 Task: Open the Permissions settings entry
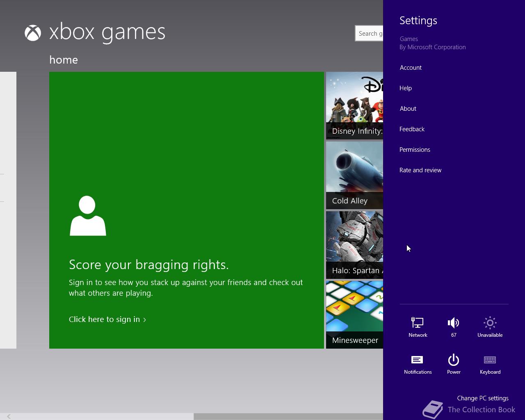[415, 150]
